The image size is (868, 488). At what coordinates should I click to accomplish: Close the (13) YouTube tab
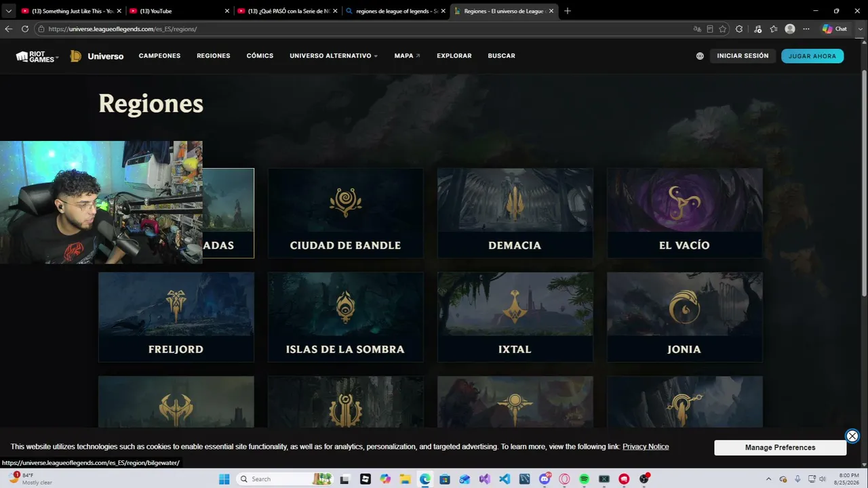click(x=227, y=11)
